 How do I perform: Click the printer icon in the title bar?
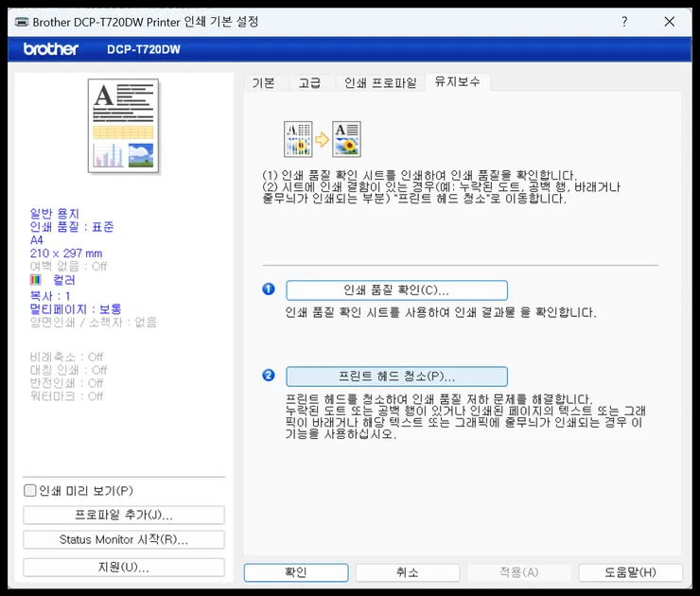tap(22, 22)
